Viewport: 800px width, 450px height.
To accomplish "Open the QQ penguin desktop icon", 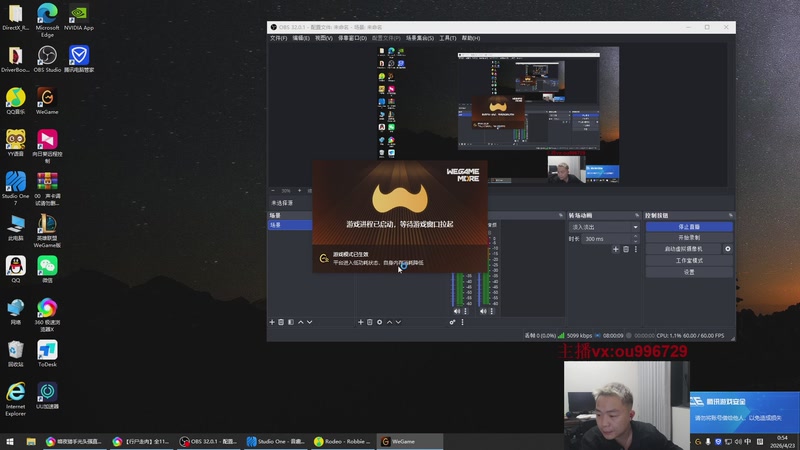I will (x=15, y=269).
